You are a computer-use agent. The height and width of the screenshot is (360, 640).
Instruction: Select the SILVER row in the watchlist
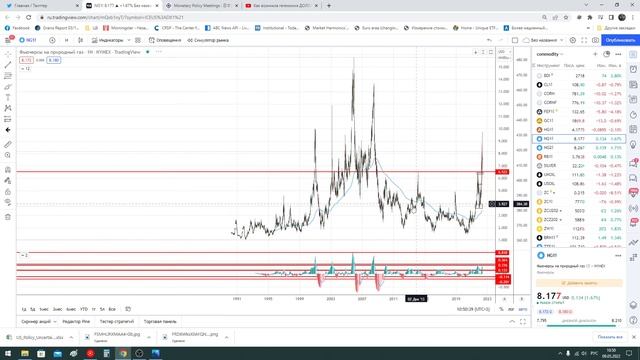(579, 166)
